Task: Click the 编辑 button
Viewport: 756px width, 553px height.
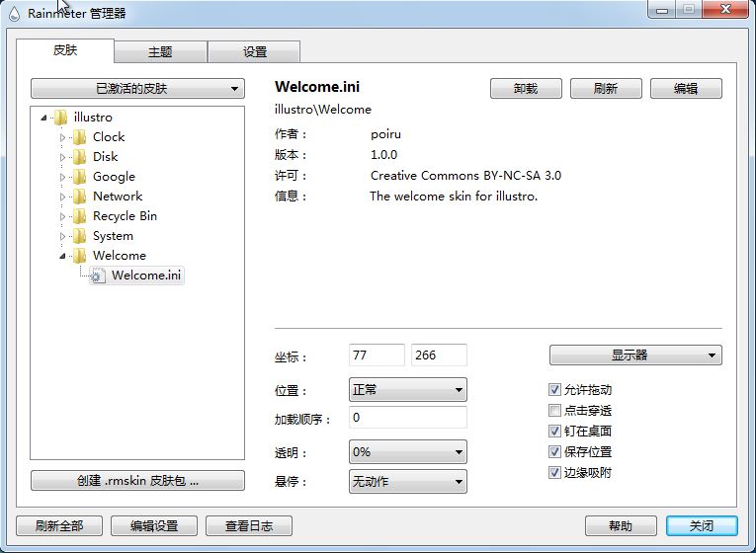Action: (x=686, y=89)
